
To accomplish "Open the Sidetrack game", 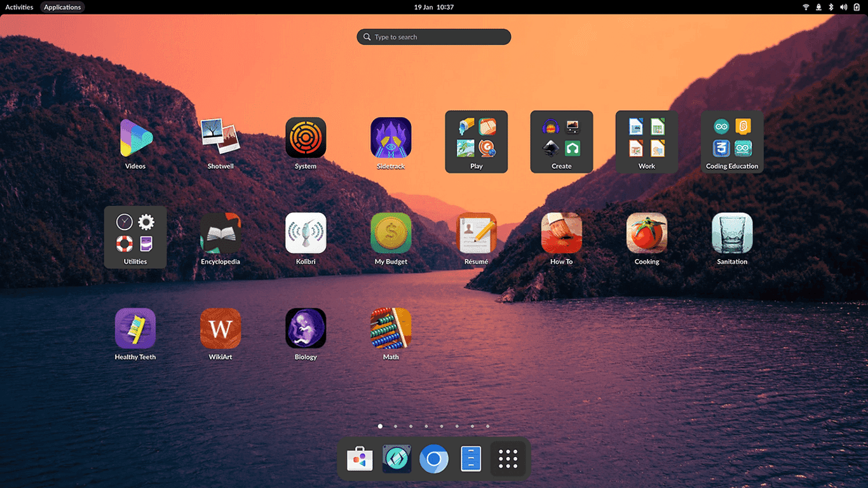I will pos(391,139).
